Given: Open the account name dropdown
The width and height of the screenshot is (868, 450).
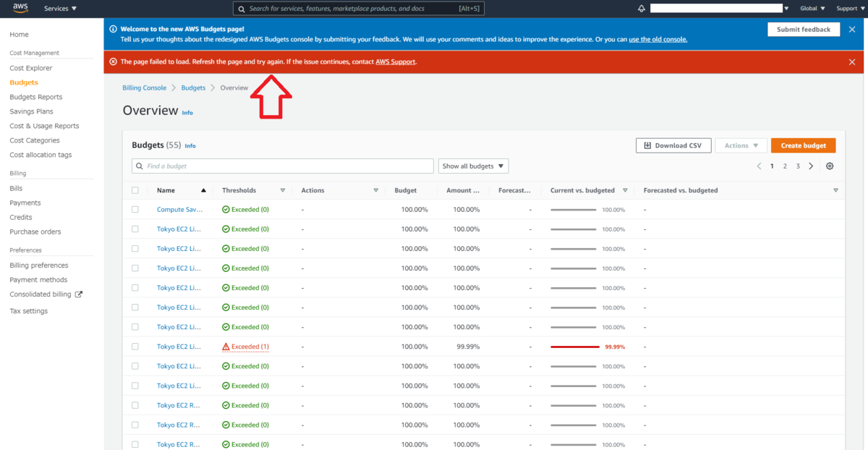Looking at the screenshot, I should [x=720, y=9].
